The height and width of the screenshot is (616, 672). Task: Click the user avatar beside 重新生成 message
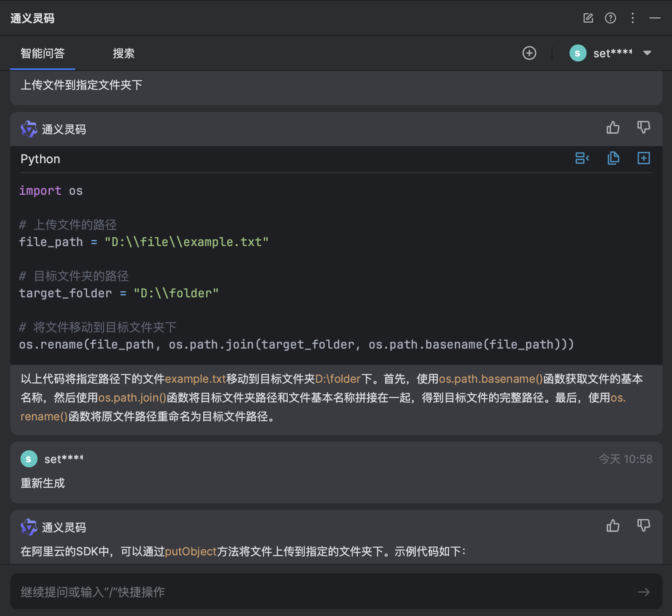[x=29, y=459]
